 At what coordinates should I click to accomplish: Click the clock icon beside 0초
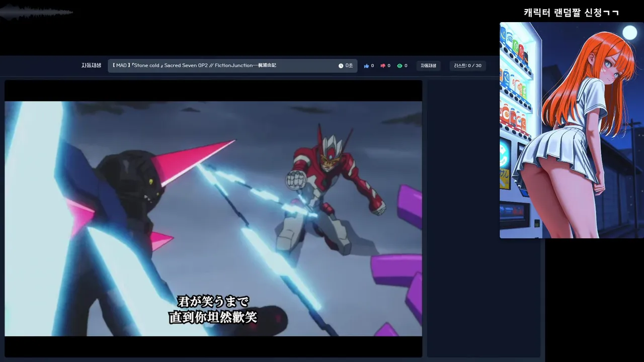click(x=341, y=66)
